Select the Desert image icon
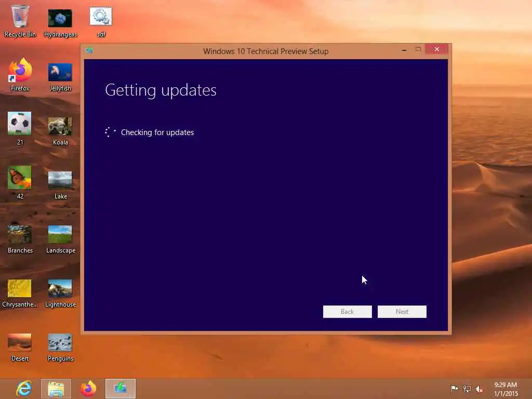 pos(20,347)
